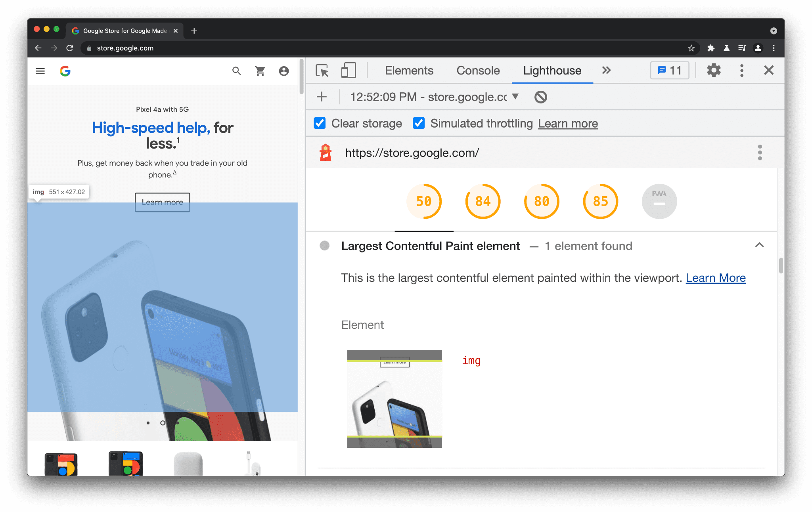Click Learn More link for LCP element
Image resolution: width=812 pixels, height=512 pixels.
715,278
